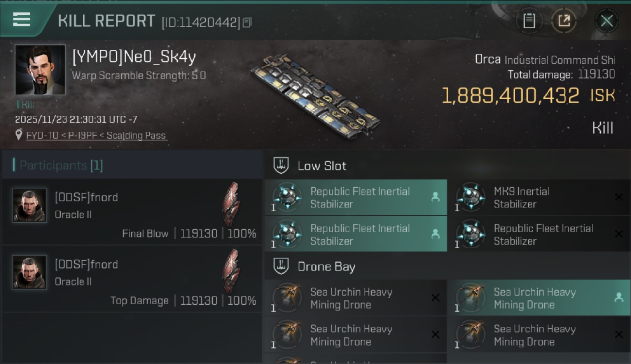The width and height of the screenshot is (631, 364).
Task: Click the Oracle II ship icon in Top Damage row
Action: pyautogui.click(x=231, y=271)
